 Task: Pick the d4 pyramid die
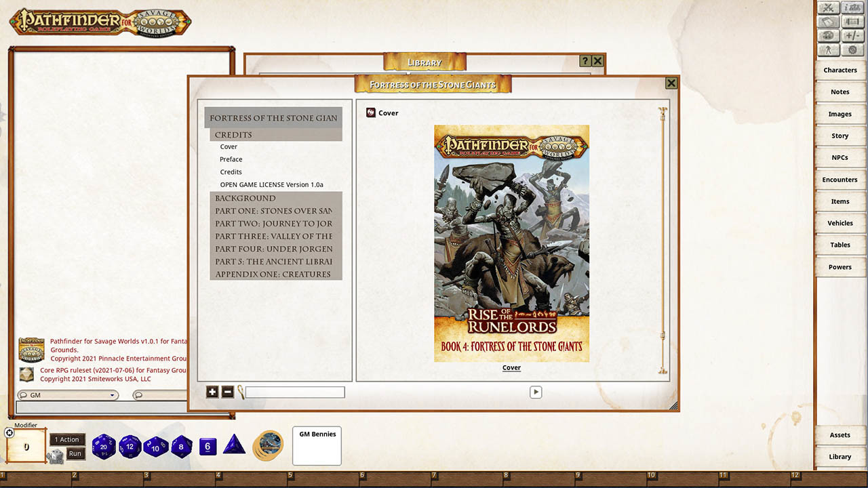(x=234, y=445)
